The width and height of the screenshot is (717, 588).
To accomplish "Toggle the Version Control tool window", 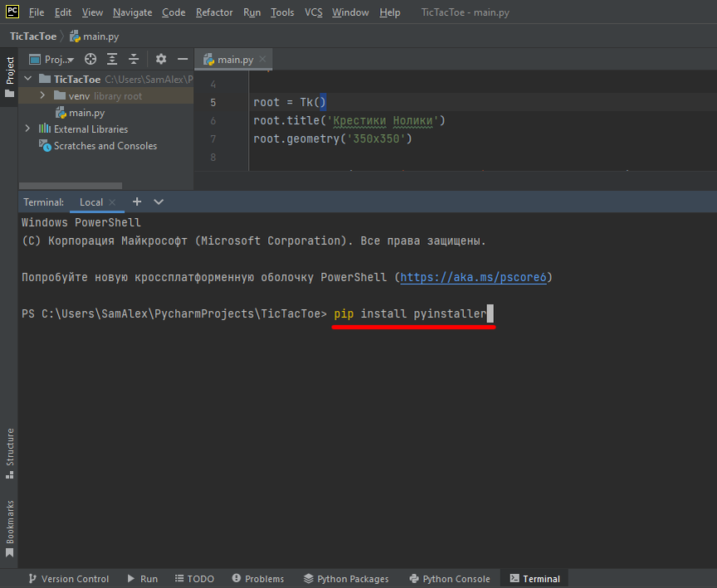I will click(68, 578).
